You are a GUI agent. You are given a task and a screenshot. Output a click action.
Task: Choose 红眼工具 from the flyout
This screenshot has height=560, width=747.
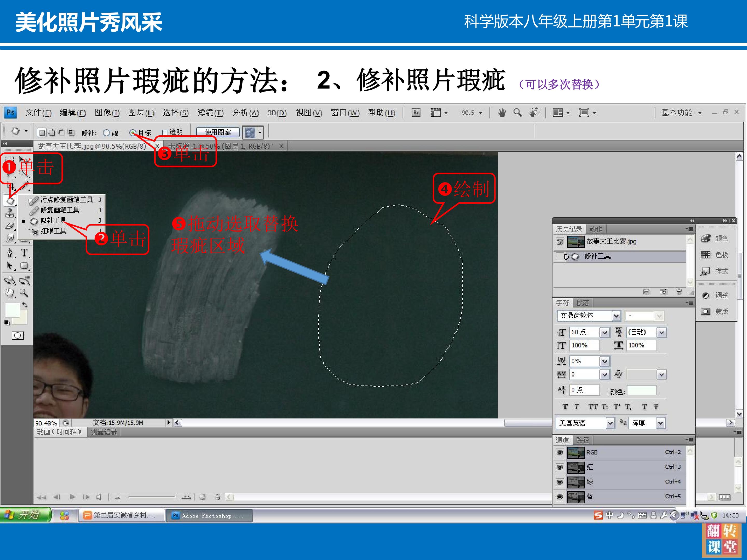53,231
